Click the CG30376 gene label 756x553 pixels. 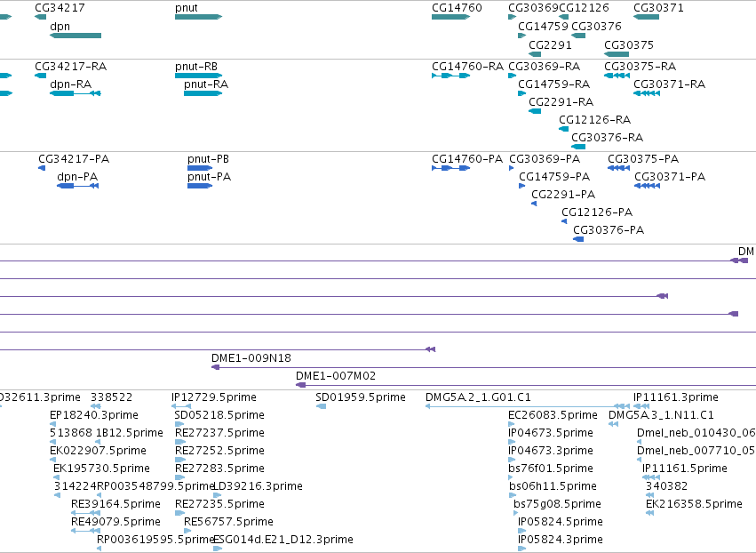(x=596, y=26)
